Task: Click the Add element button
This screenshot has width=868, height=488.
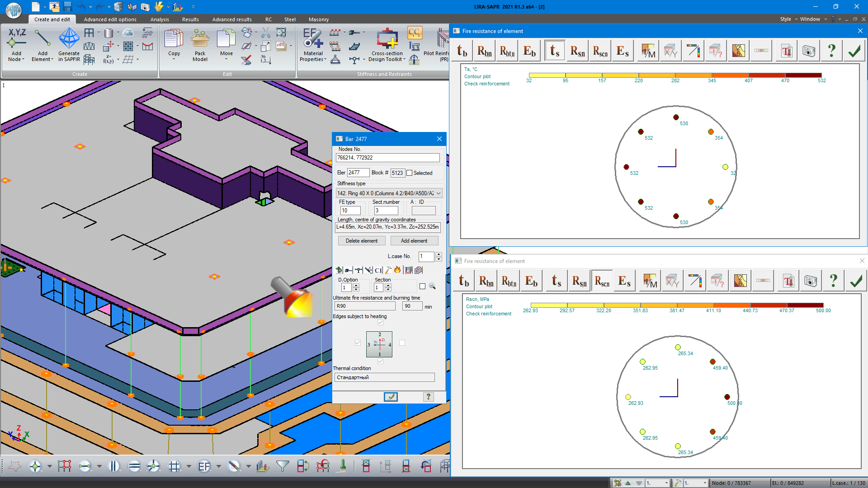Action: (x=414, y=241)
